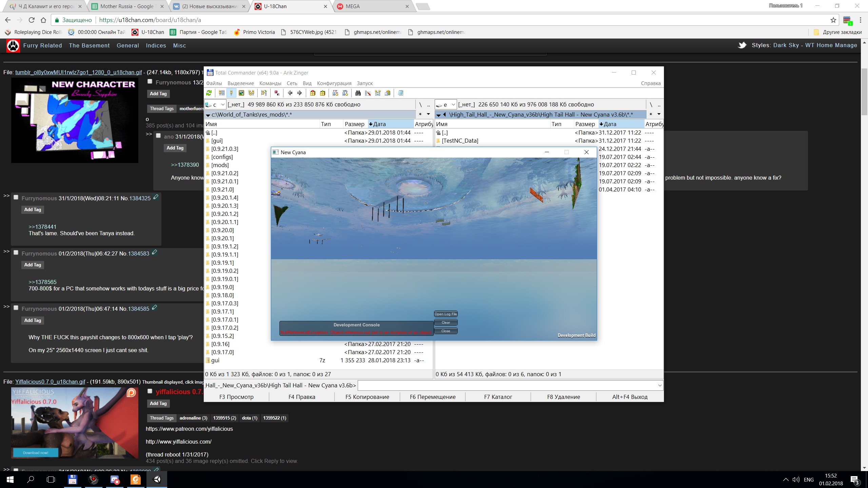Click the thumbnail view picture icon
The width and height of the screenshot is (868, 488).
[241, 93]
